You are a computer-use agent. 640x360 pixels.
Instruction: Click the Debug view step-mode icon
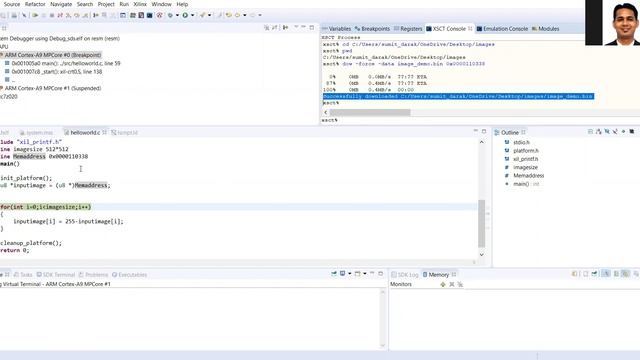point(285,27)
